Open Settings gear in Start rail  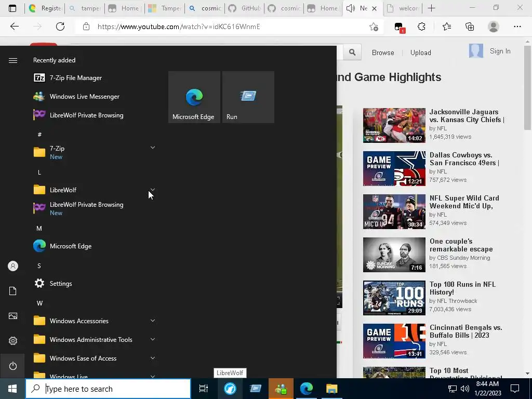tap(13, 341)
